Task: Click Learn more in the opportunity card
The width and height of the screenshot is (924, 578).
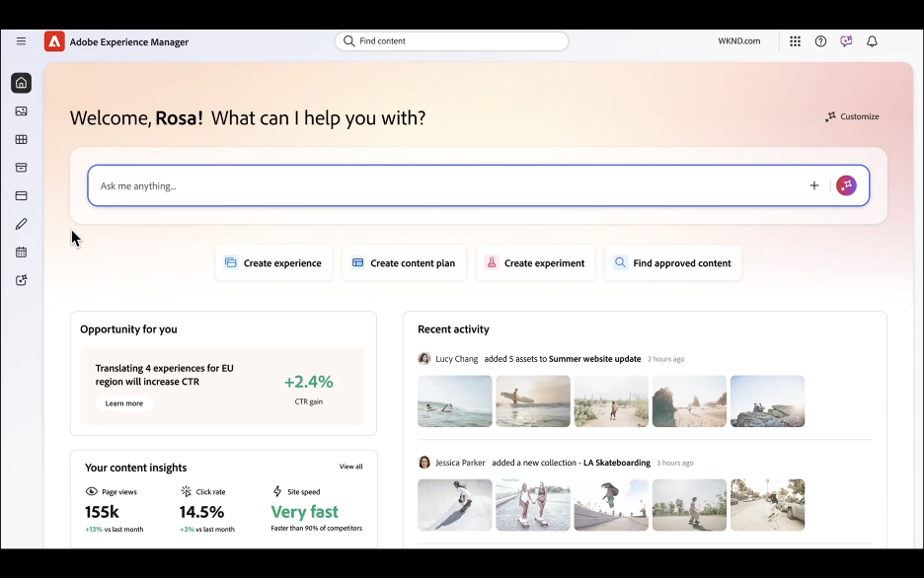Action: click(x=124, y=403)
